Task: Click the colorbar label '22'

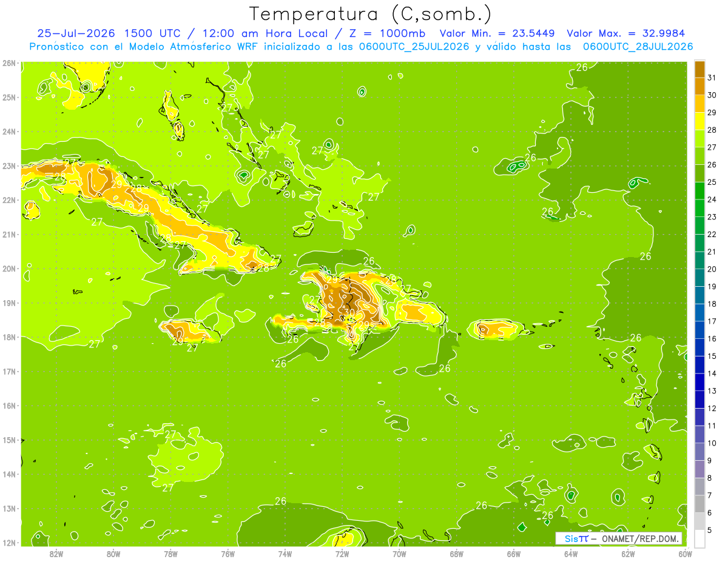Action: (x=712, y=234)
